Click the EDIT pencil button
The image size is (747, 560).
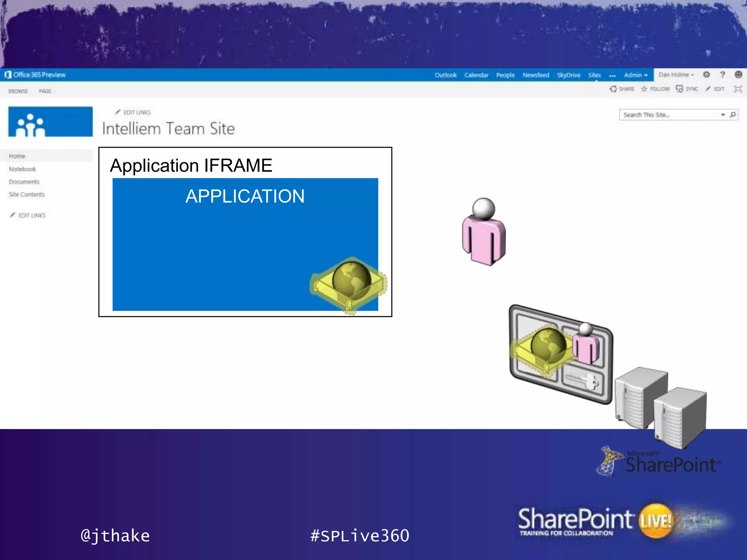[715, 89]
